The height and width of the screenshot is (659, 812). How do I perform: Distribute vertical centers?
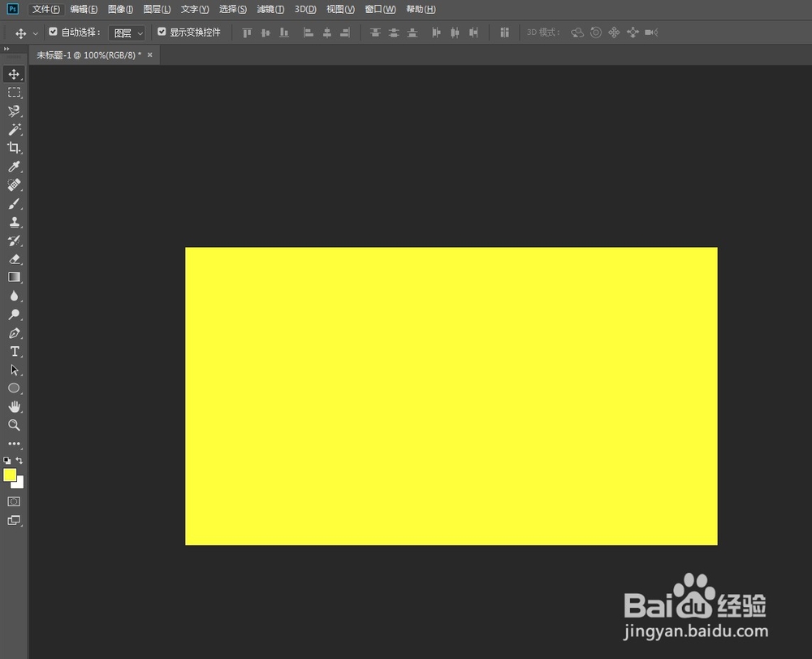[x=394, y=33]
